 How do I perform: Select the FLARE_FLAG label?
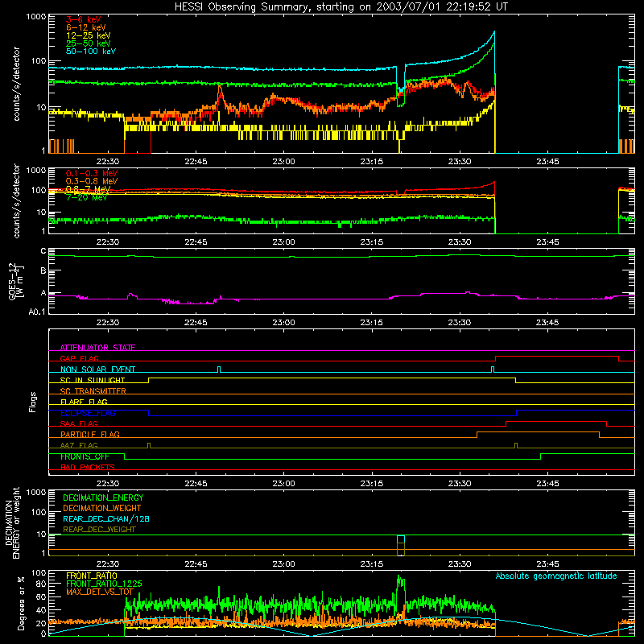[84, 402]
